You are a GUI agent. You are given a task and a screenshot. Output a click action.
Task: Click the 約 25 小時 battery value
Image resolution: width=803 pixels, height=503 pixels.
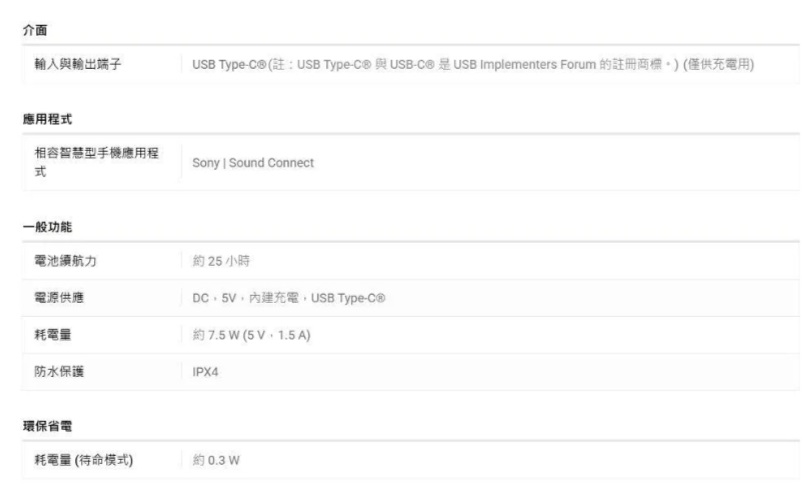pos(221,261)
